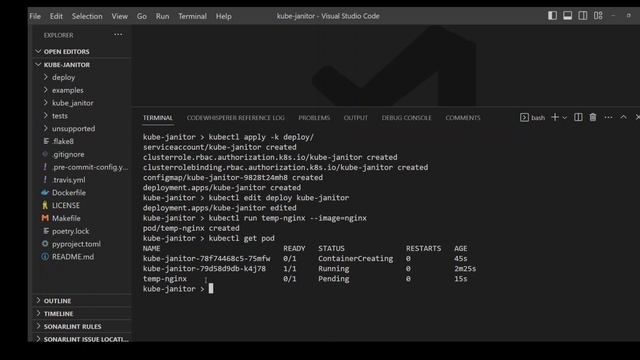Switch to the COMMENTS tab
The image size is (640, 360).
coord(463,118)
